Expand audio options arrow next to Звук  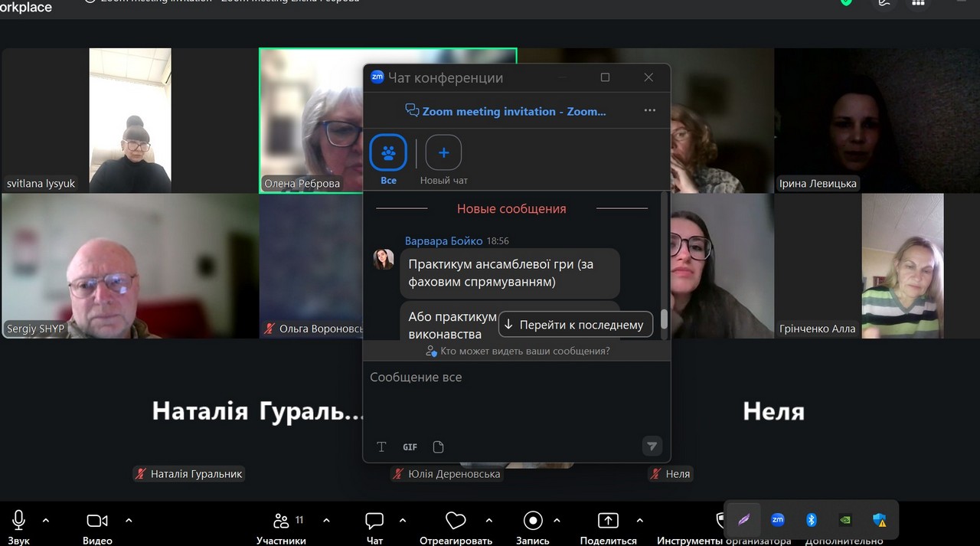point(46,521)
